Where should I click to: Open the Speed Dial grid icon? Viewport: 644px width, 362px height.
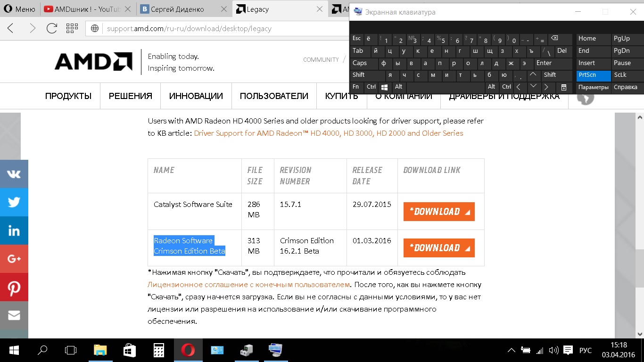[x=72, y=28]
